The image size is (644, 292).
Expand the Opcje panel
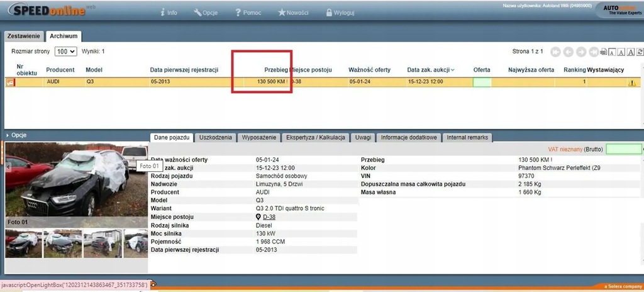16,135
